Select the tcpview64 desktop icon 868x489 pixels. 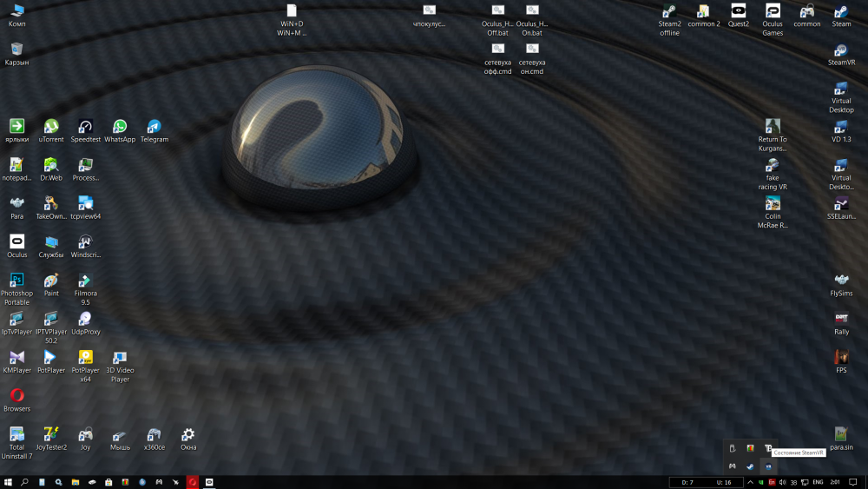tap(85, 208)
